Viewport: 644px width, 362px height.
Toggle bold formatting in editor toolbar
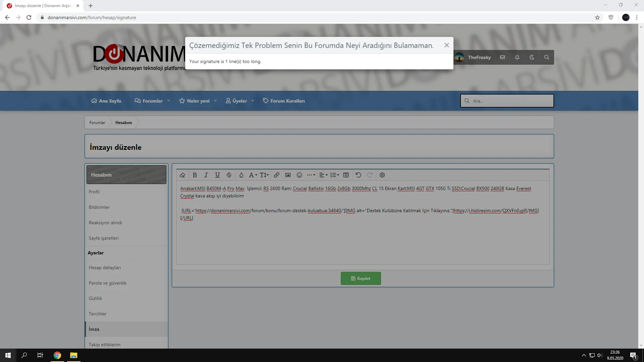coord(195,175)
